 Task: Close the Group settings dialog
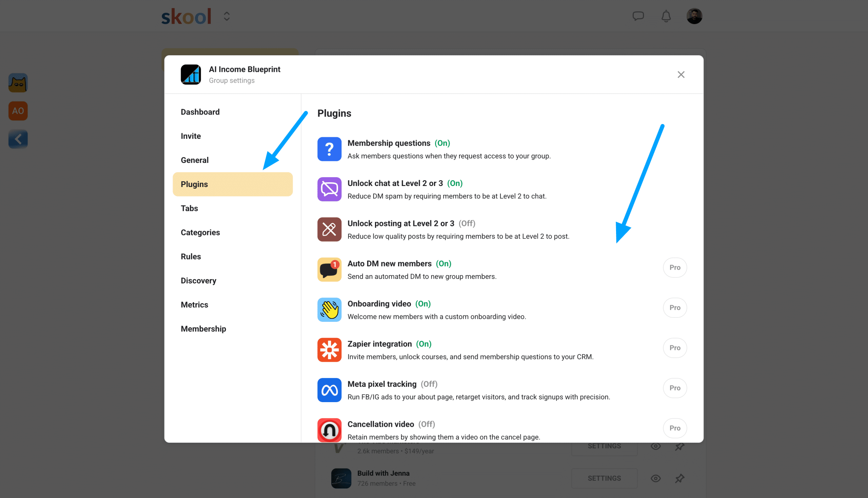tap(681, 75)
